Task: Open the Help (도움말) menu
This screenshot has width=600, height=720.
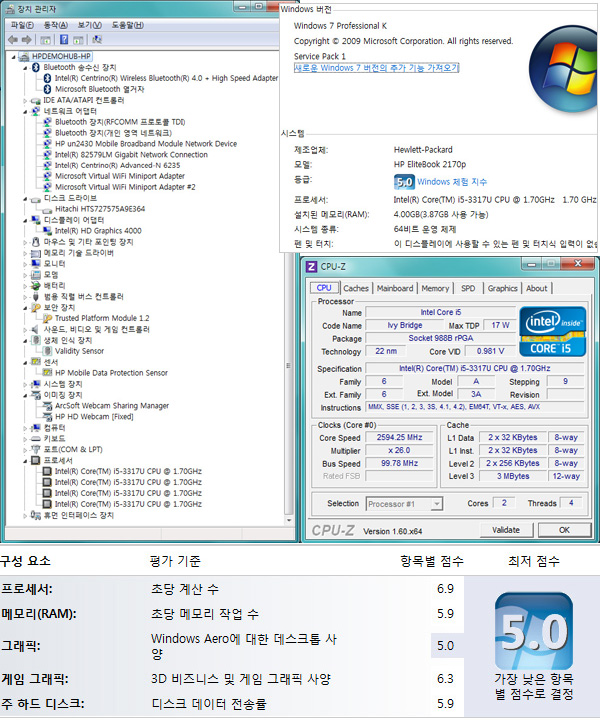Action: pos(128,25)
